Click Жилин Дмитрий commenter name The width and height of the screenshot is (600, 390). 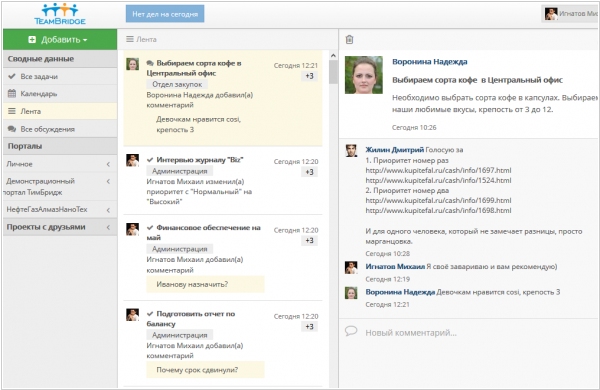tap(395, 150)
